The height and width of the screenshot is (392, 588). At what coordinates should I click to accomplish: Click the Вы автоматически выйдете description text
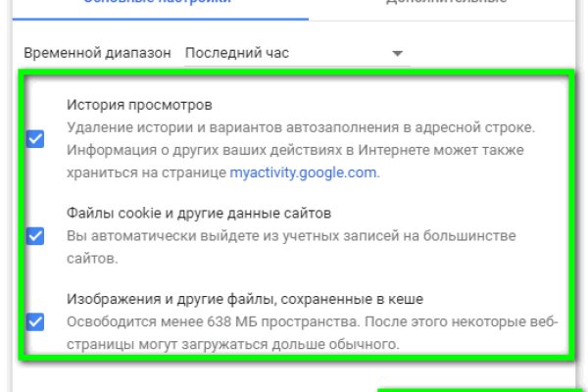[x=290, y=236]
